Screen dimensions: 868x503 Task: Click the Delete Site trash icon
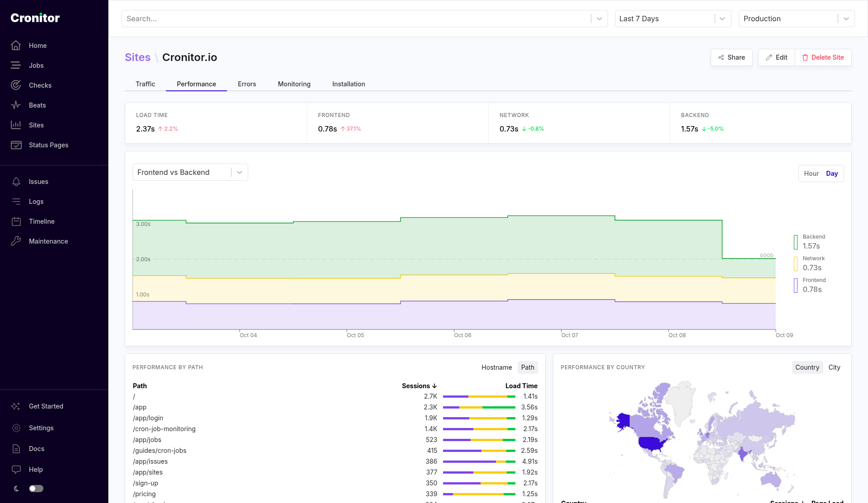pyautogui.click(x=805, y=57)
